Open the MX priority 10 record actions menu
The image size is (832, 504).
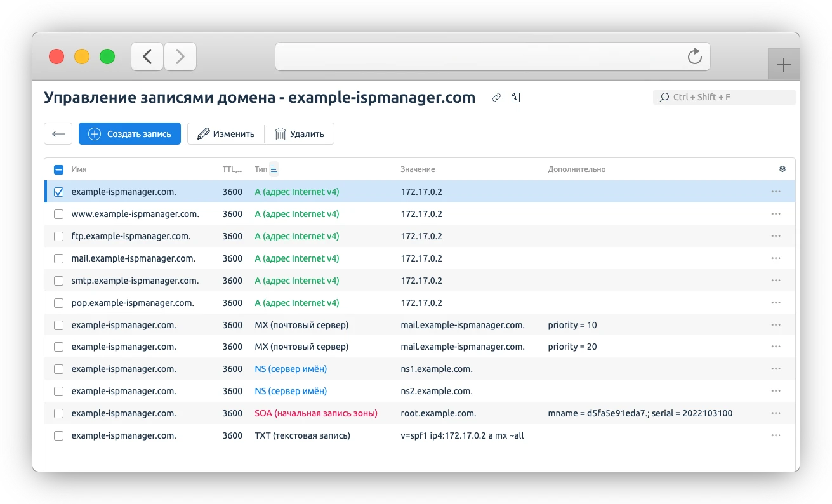[x=775, y=324]
